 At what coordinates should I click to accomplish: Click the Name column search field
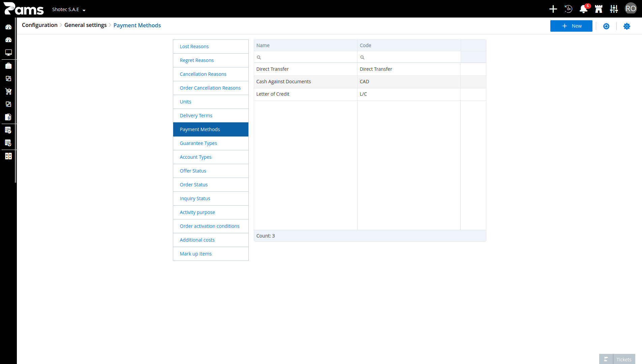(x=305, y=57)
